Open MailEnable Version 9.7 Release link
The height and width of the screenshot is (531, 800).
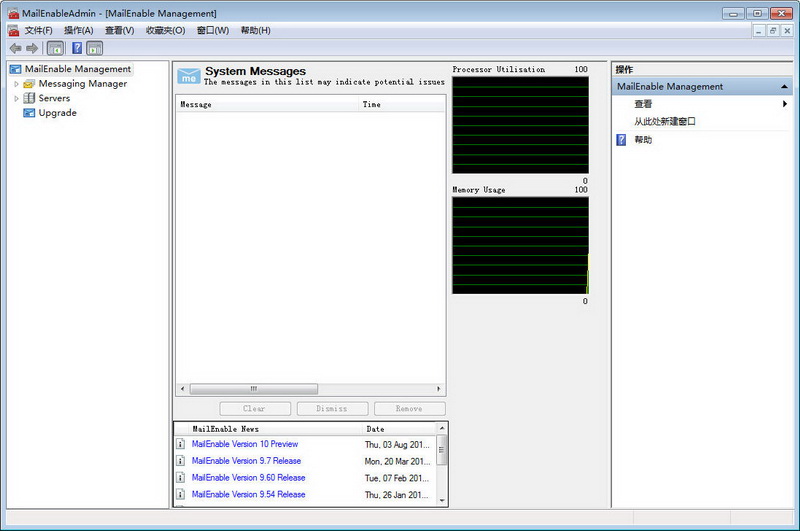click(x=246, y=461)
